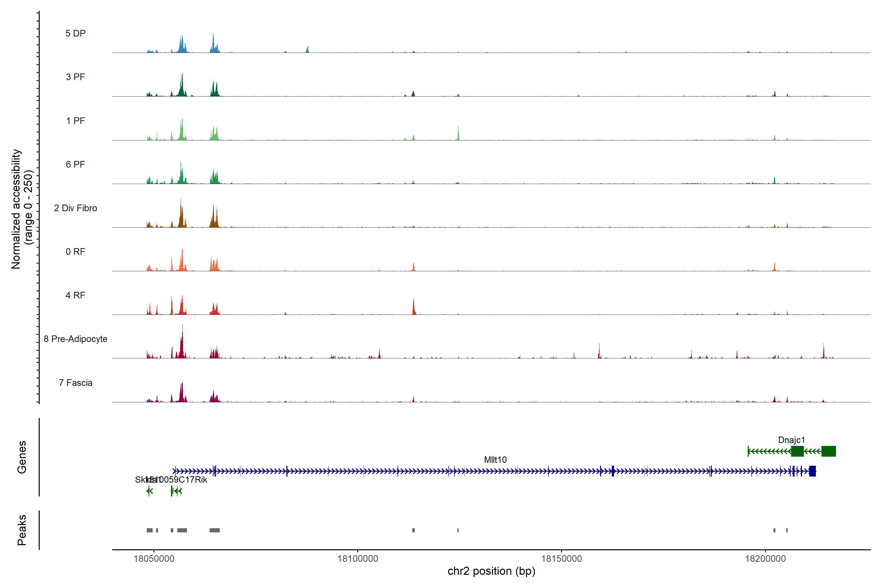Click the 18050000 axis tick label
The width and height of the screenshot is (882, 588).
(154, 559)
